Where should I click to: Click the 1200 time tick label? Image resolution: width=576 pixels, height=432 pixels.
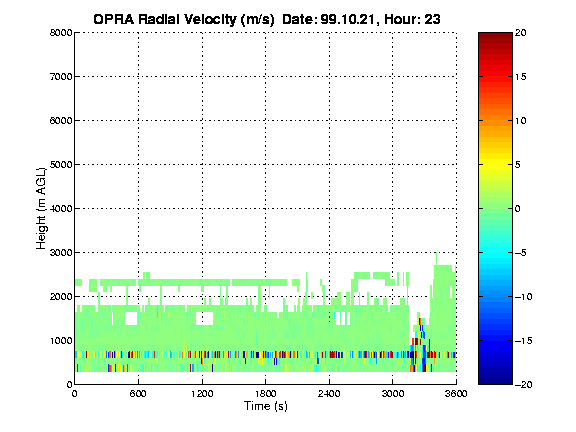click(202, 394)
